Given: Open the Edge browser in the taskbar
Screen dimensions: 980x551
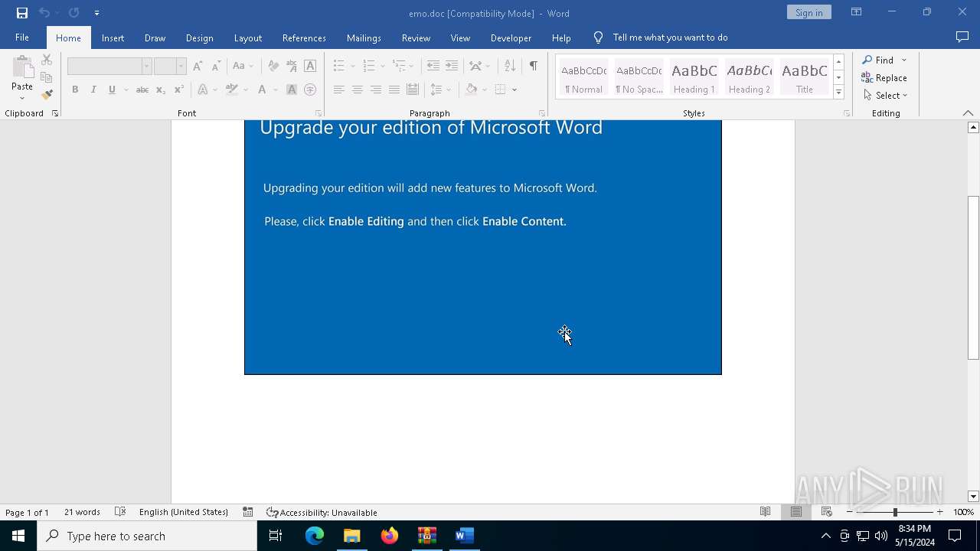Looking at the screenshot, I should click(315, 536).
